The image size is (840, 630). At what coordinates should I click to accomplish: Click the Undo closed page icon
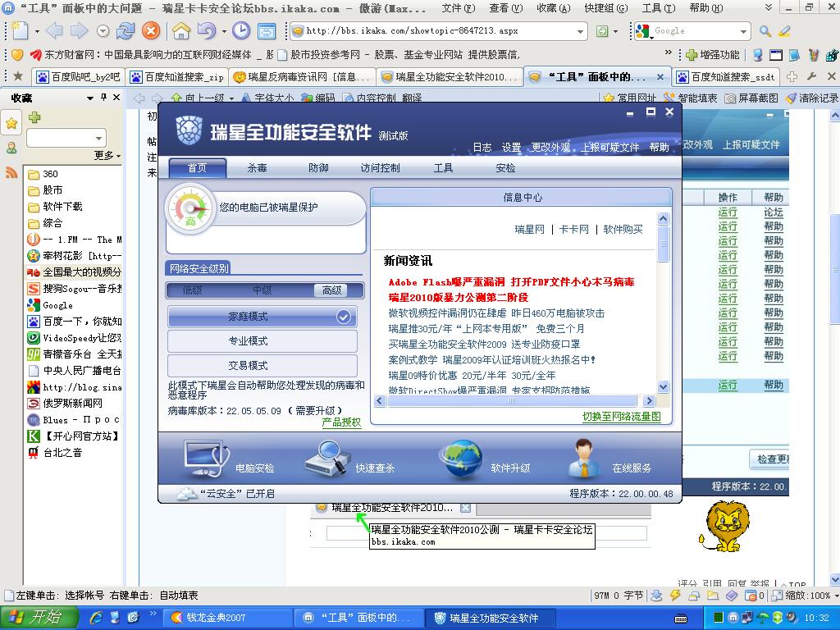207,31
